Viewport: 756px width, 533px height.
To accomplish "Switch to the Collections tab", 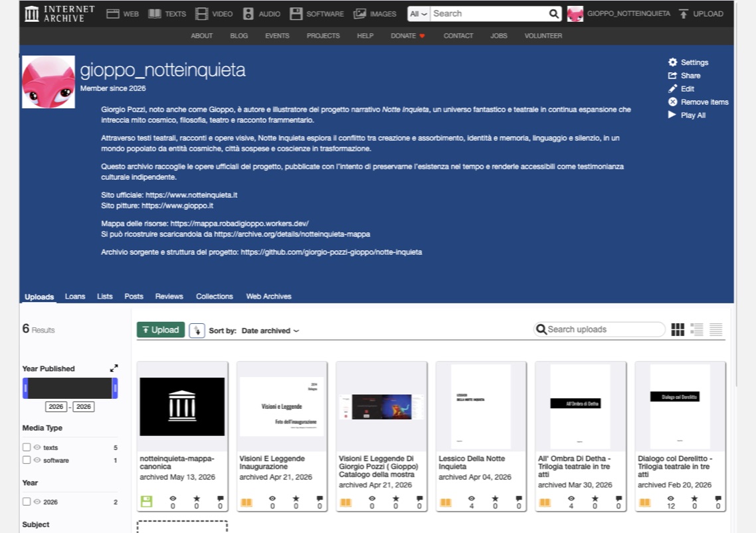I will [214, 297].
